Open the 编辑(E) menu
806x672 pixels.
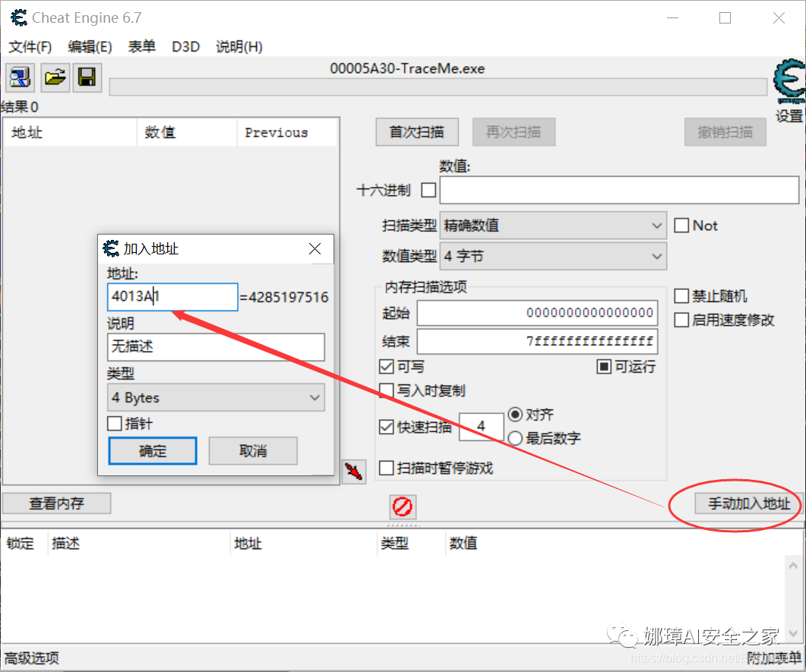90,47
